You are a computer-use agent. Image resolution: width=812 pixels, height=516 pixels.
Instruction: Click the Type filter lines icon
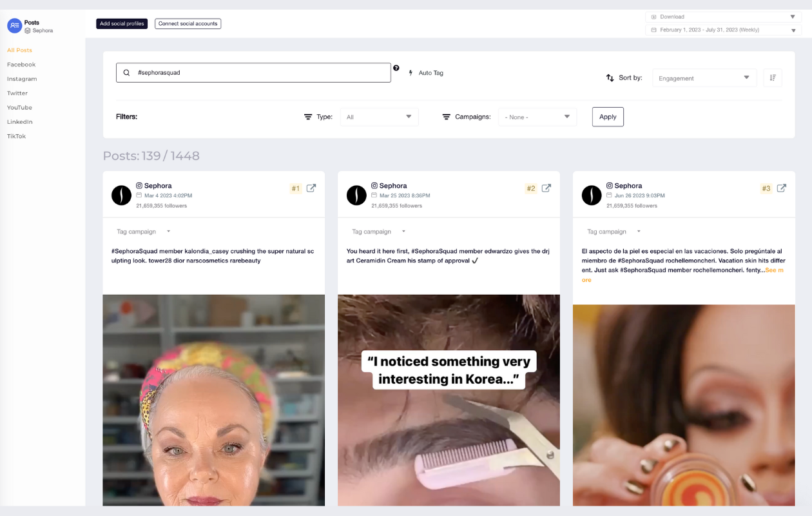[308, 117]
